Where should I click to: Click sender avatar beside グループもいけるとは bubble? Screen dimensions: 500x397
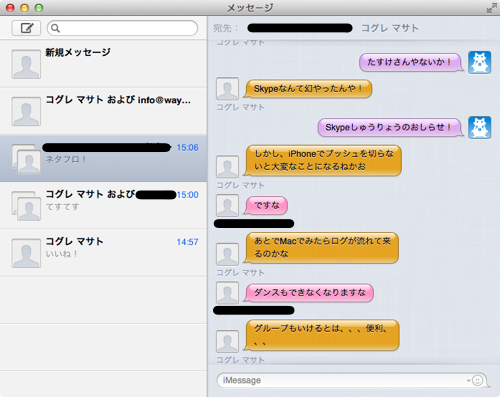(227, 341)
